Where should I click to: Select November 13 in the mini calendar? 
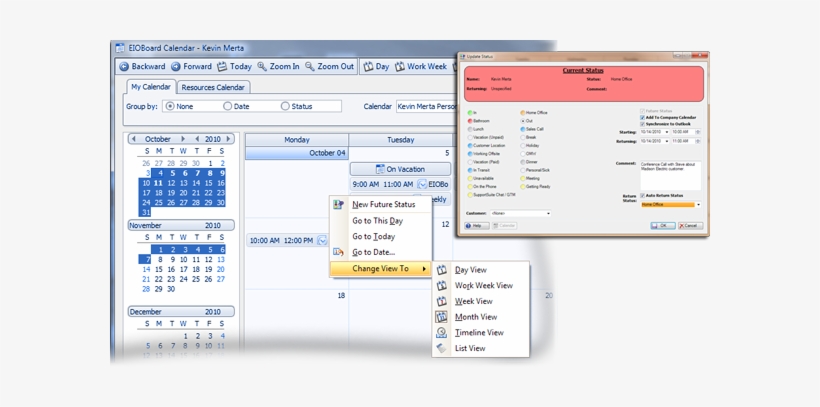[221, 259]
